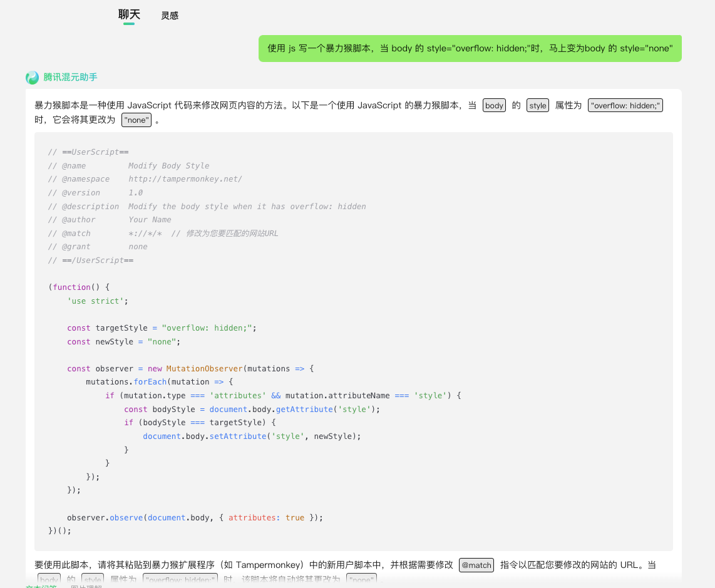Select the green user prompt message bubble
The width and height of the screenshot is (715, 588).
470,48
